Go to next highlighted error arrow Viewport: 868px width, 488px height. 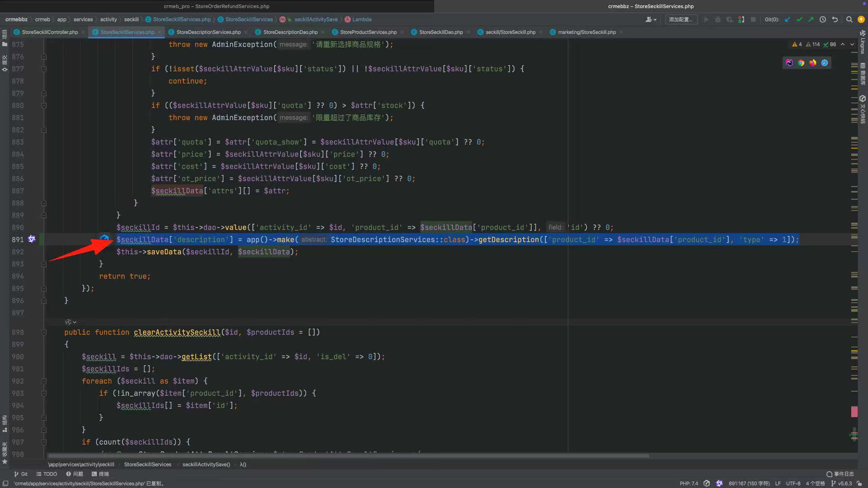point(852,44)
